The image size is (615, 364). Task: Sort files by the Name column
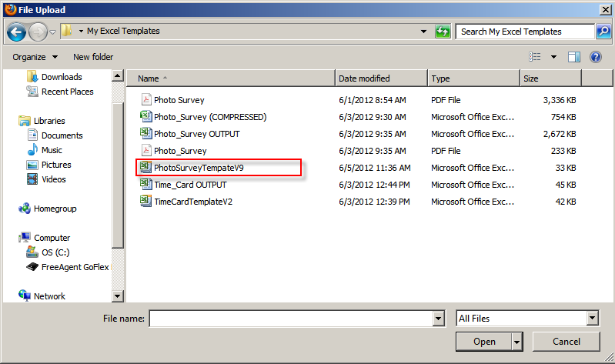coord(231,78)
